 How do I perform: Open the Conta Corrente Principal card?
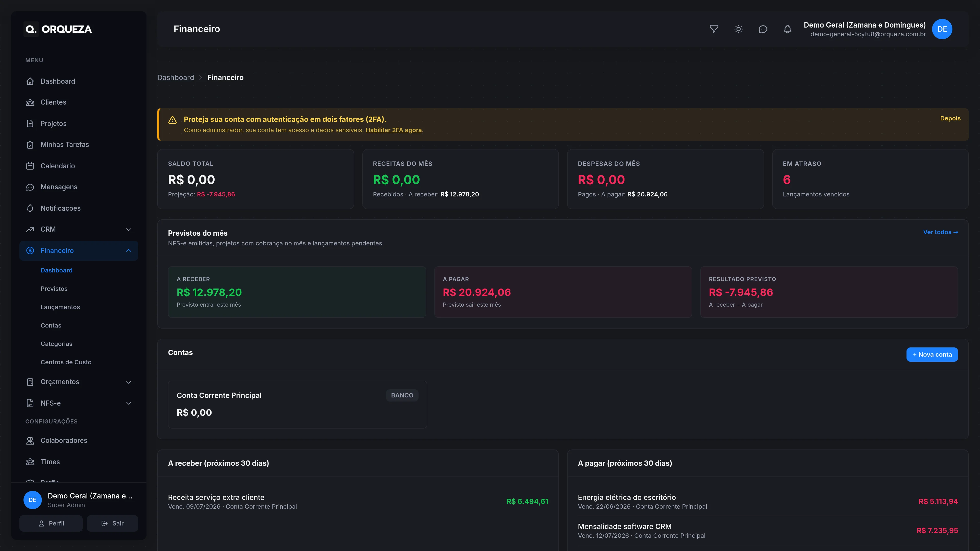coord(297,405)
